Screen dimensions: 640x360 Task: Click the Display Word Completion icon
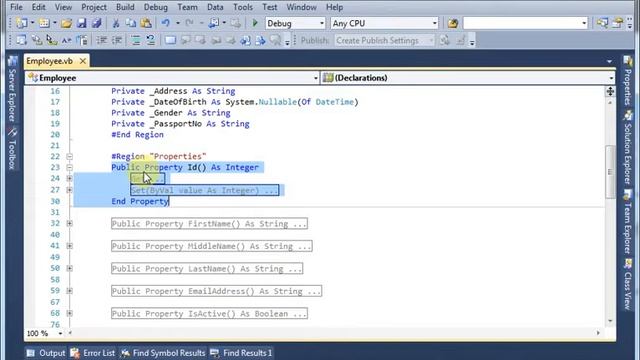(66, 40)
